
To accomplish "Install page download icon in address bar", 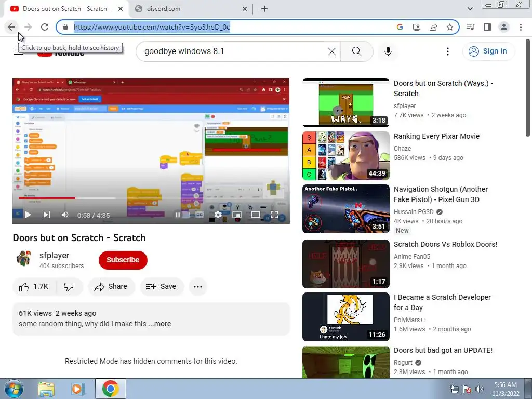I will [x=416, y=27].
